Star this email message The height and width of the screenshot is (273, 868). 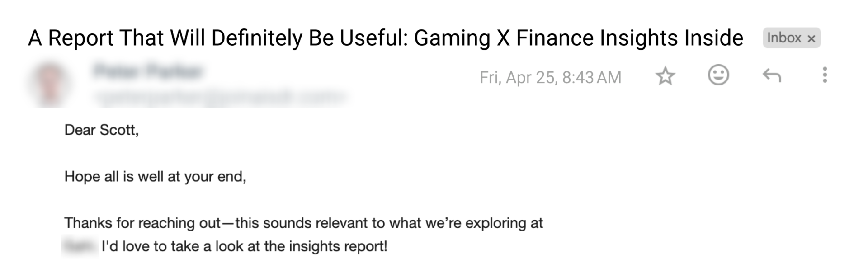pyautogui.click(x=665, y=77)
